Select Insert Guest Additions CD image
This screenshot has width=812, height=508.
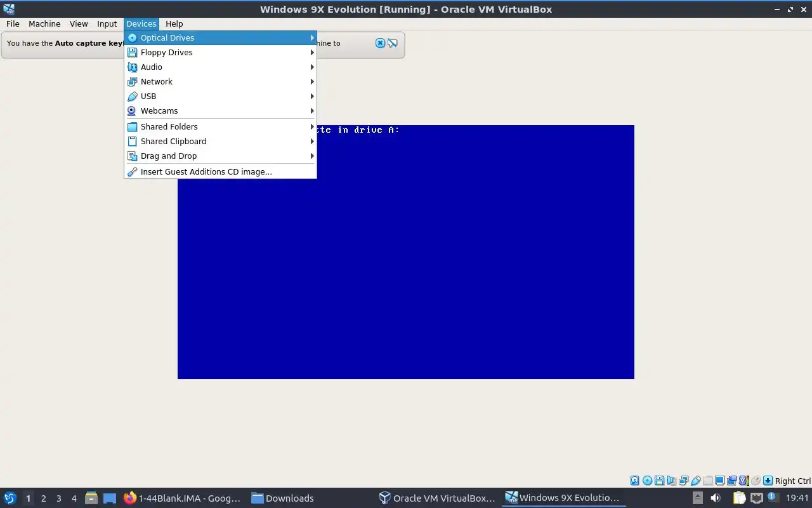[220, 172]
